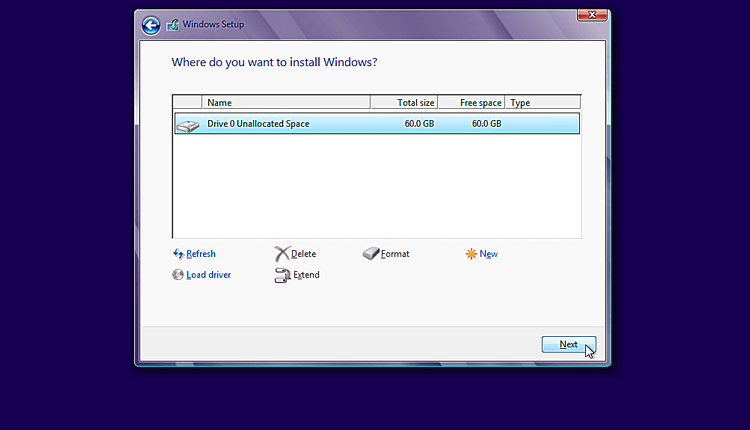Image resolution: width=750 pixels, height=430 pixels.
Task: Click the Load driver disc icon
Action: (x=177, y=275)
